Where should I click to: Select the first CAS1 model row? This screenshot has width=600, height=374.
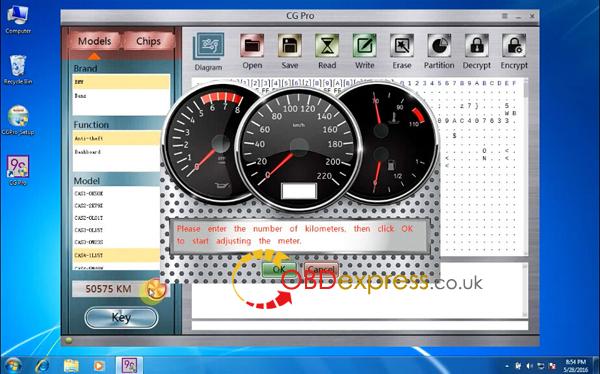pyautogui.click(x=116, y=193)
